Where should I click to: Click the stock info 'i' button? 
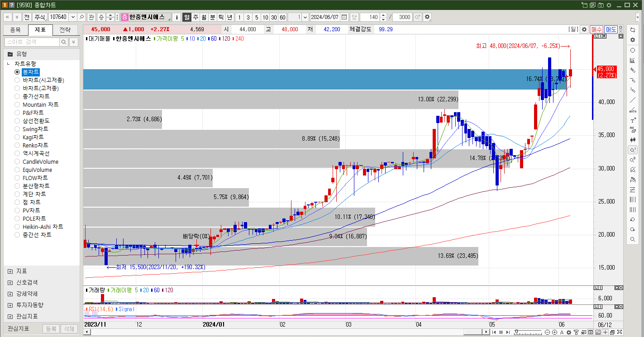177,17
